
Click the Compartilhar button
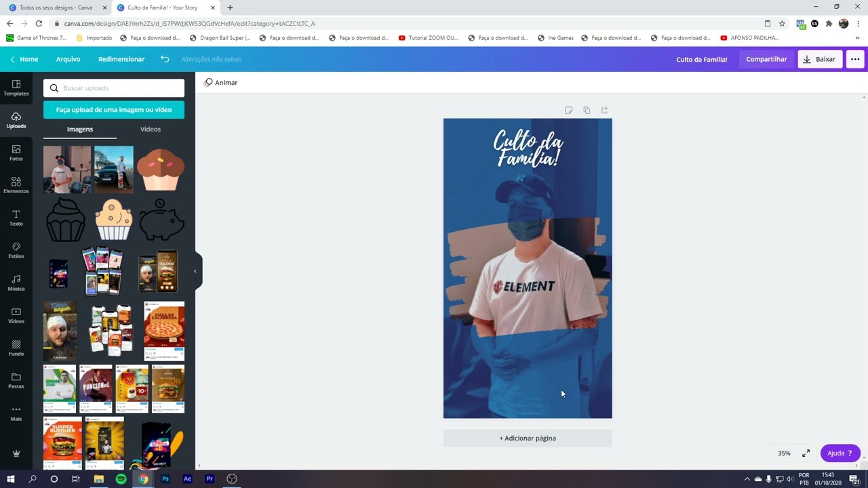[x=766, y=59]
